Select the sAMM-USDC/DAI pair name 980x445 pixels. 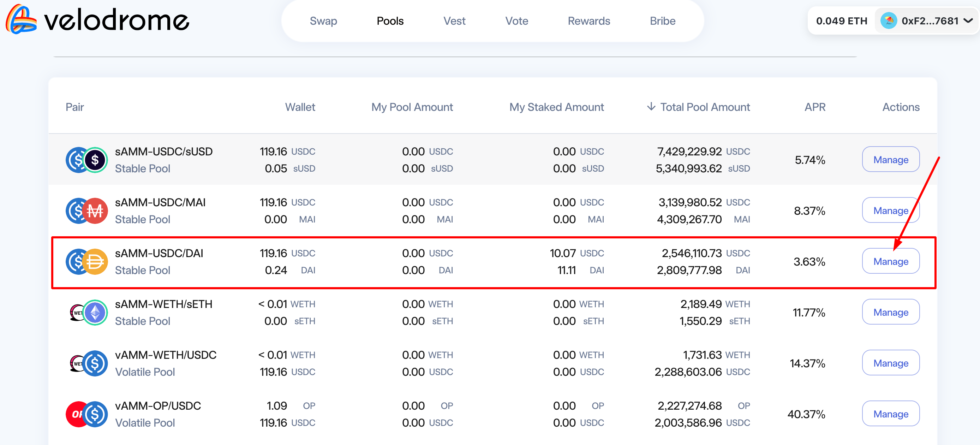(x=159, y=254)
